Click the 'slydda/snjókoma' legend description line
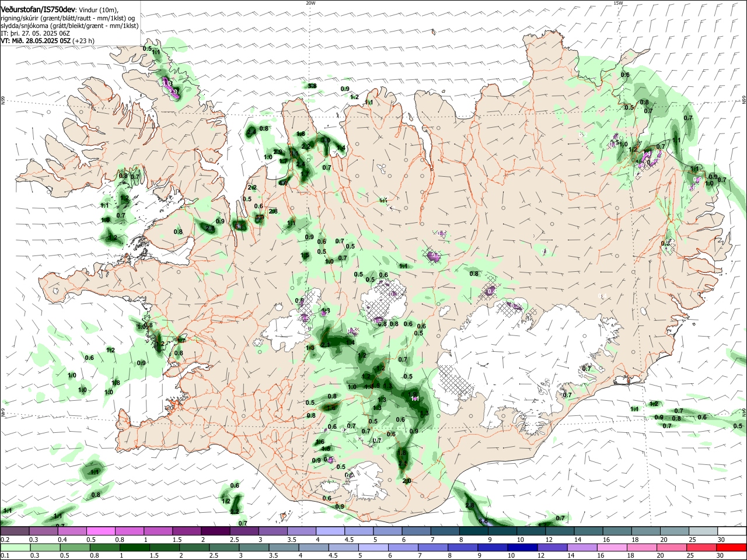Image resolution: width=747 pixels, height=560 pixels. coord(70,26)
